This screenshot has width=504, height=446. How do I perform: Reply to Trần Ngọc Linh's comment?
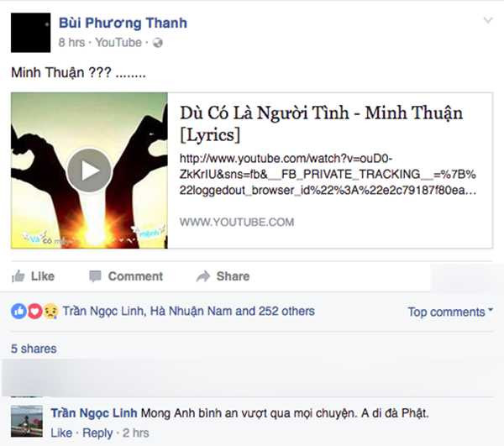(97, 433)
